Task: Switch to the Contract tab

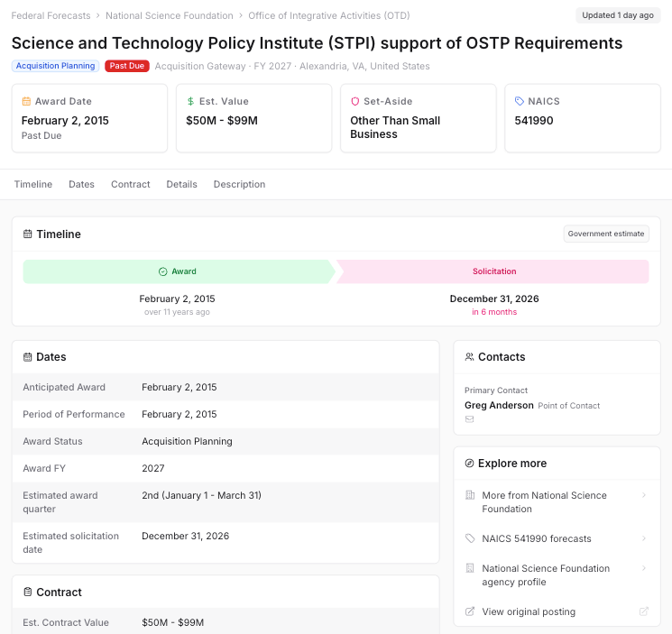Action: point(130,184)
